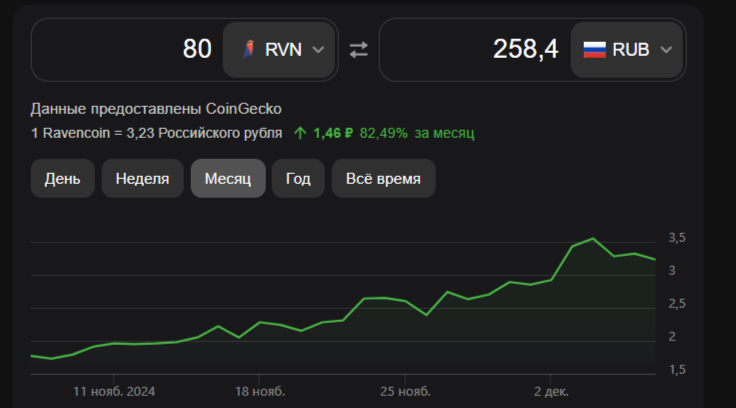
Task: Show the Всё время chart range
Action: 383,178
